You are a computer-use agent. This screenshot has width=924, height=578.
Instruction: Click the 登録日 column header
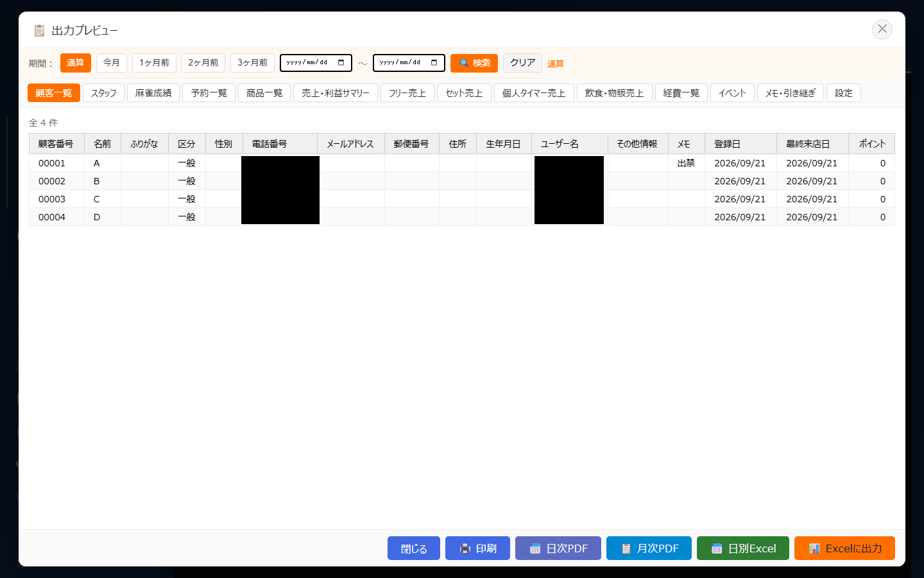point(740,144)
